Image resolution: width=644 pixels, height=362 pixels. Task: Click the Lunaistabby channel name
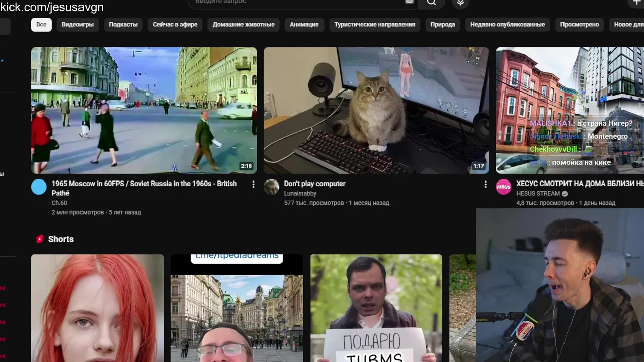coord(300,193)
